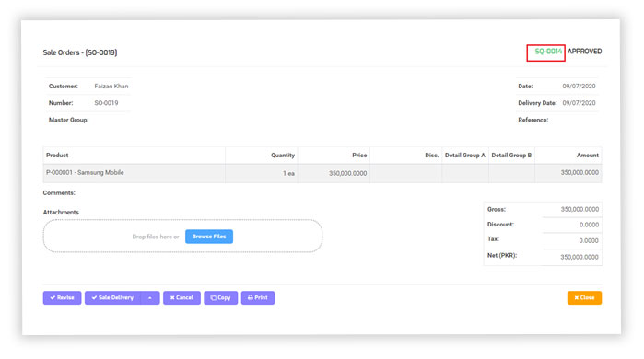The image size is (644, 359).
Task: Click the Sale Delivery button
Action: [x=112, y=297]
